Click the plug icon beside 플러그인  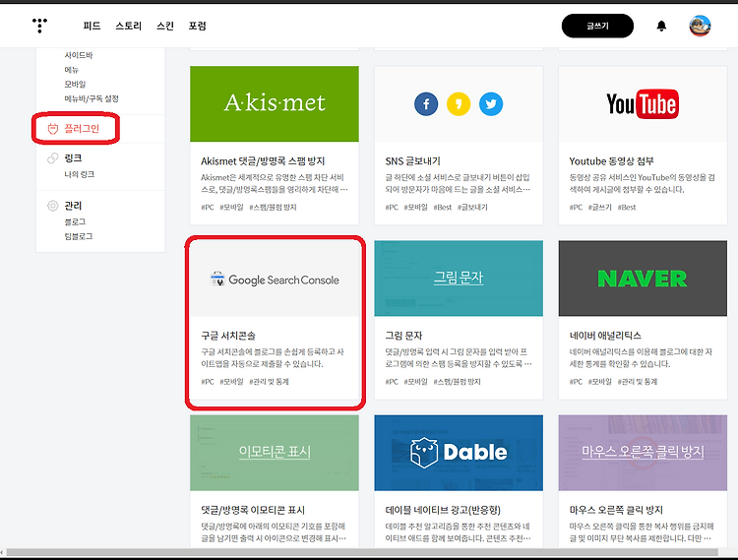click(x=53, y=129)
